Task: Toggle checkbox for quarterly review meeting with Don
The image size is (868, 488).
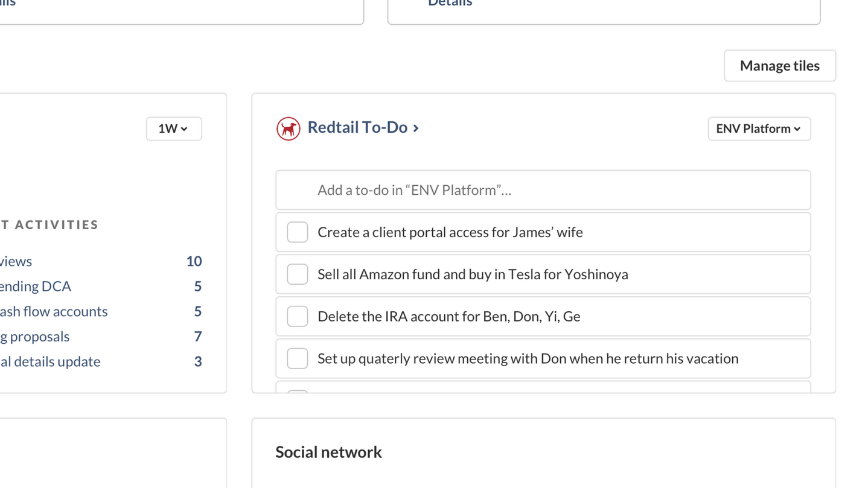Action: click(x=297, y=359)
